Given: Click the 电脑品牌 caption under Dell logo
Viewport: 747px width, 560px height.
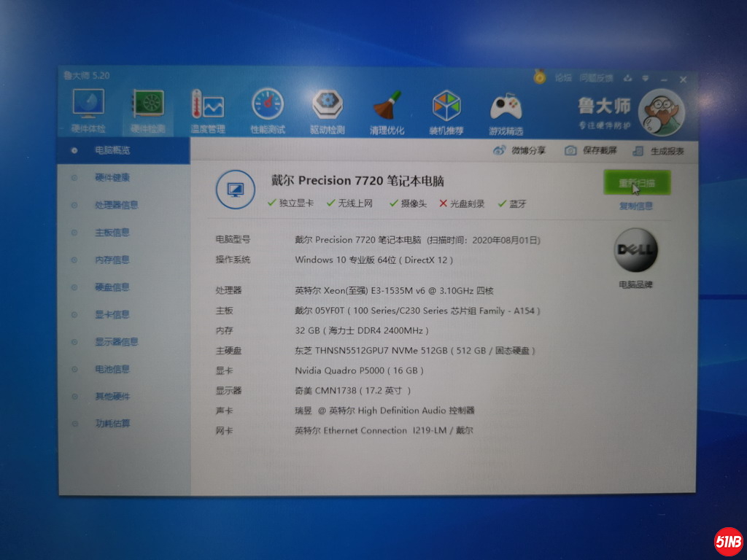Looking at the screenshot, I should 635,285.
